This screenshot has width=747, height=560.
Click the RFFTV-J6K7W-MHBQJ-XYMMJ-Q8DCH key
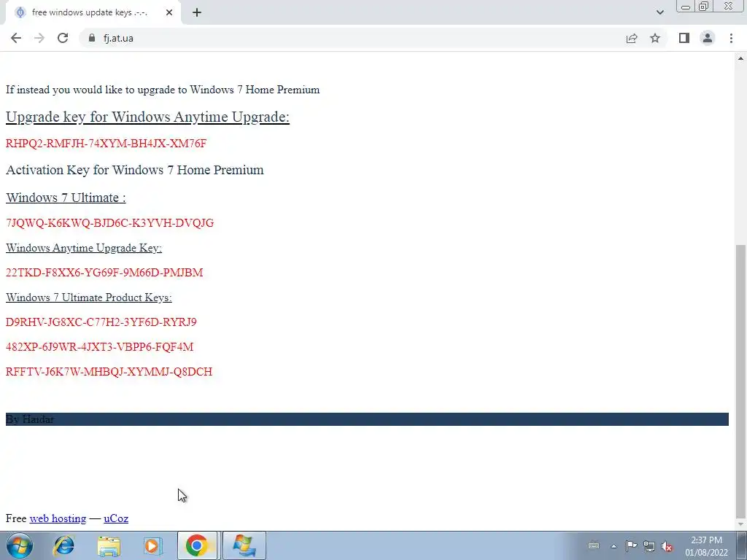point(109,371)
